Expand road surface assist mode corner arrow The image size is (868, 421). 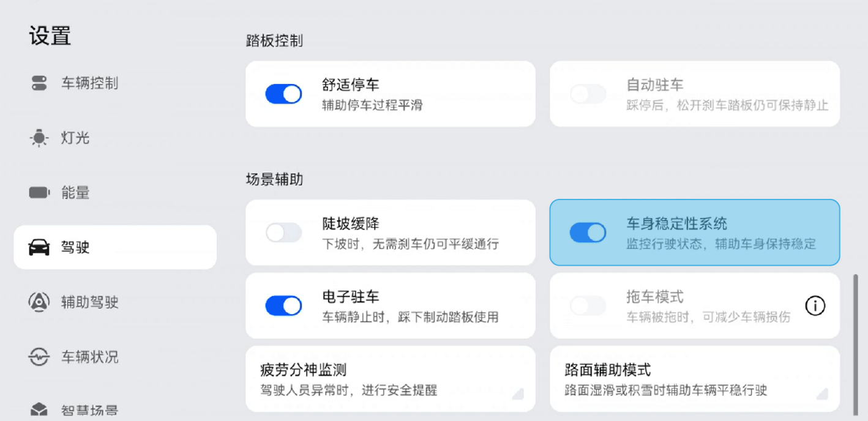[821, 393]
